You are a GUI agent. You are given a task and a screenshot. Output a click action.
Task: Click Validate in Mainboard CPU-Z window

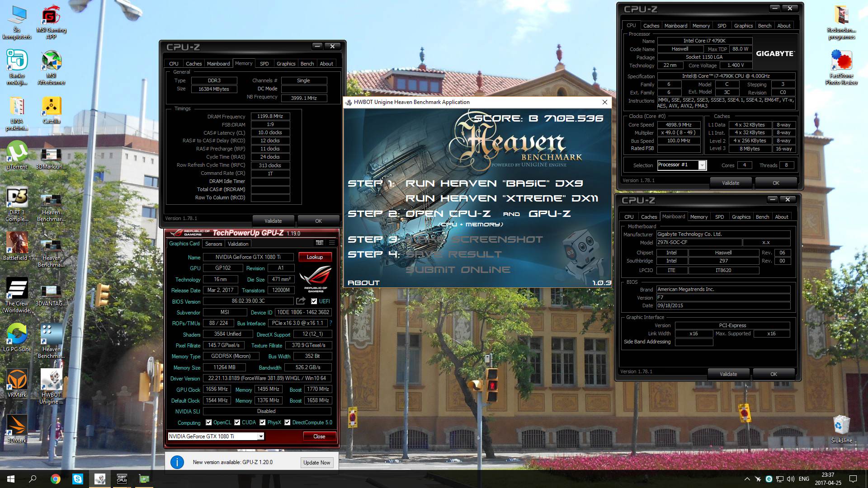[x=728, y=374]
